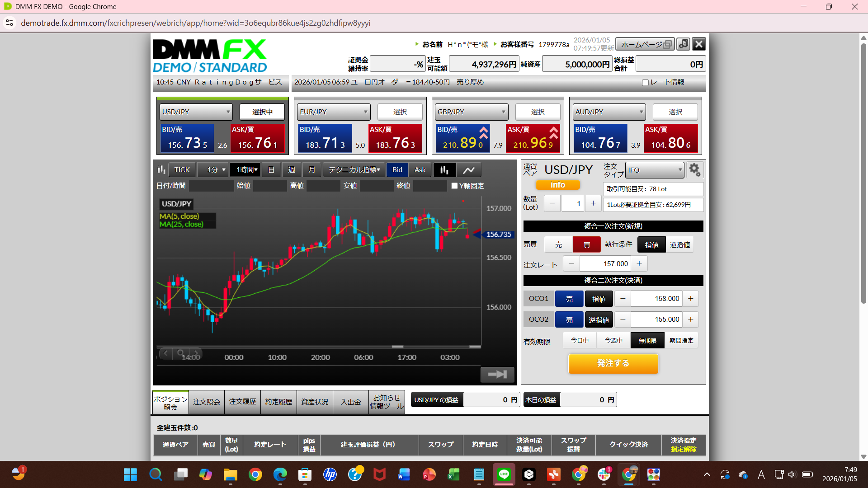Click the X logout icon in header
This screenshot has width=868, height=488.
tap(699, 44)
